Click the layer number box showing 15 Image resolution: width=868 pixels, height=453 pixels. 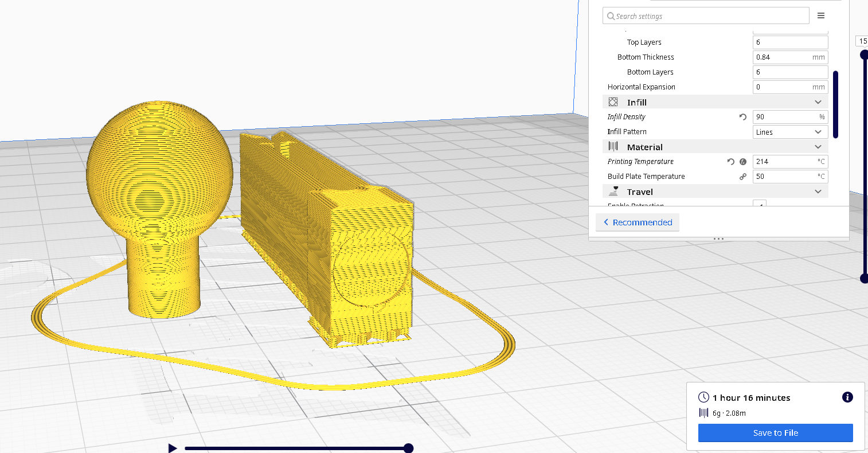[x=862, y=41]
